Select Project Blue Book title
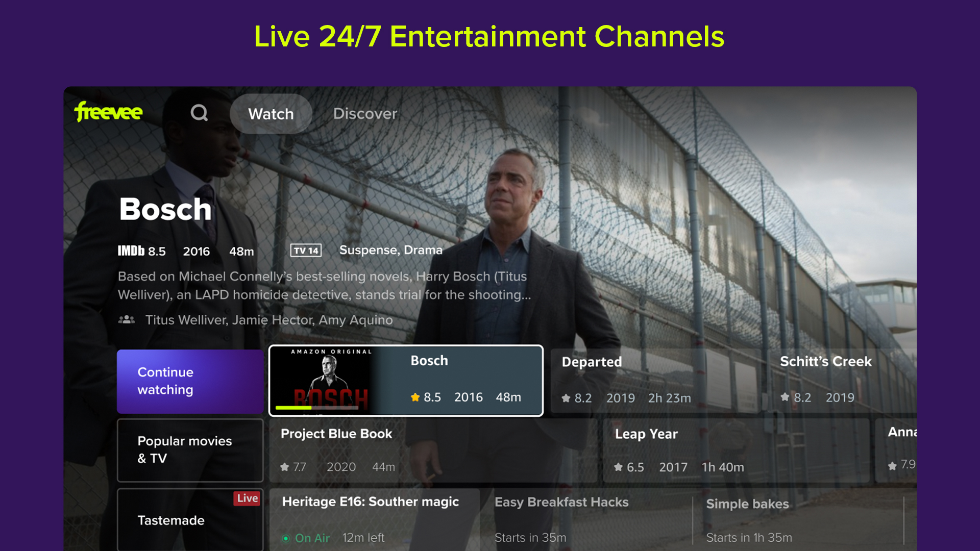The width and height of the screenshot is (980, 551). (336, 434)
